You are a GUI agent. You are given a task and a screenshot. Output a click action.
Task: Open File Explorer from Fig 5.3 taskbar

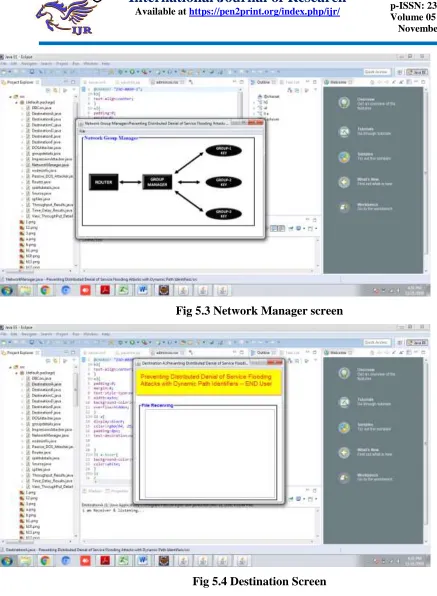click(x=26, y=291)
